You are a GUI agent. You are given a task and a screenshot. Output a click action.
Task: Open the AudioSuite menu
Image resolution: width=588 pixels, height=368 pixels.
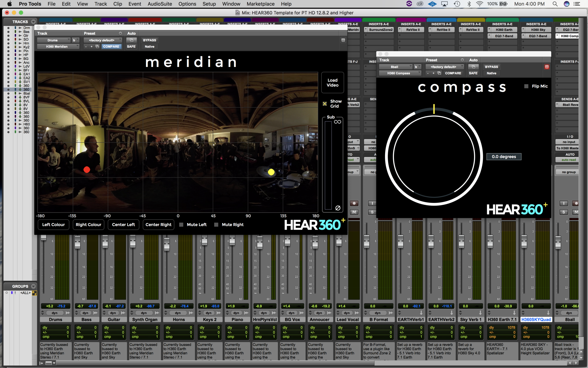point(160,4)
